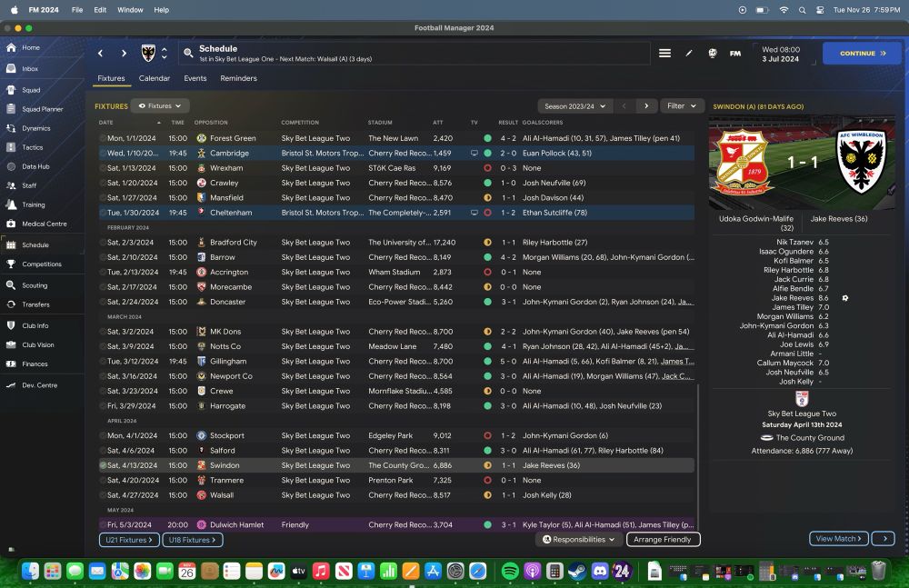The image size is (909, 588).
Task: Click View Match button
Action: coord(839,539)
